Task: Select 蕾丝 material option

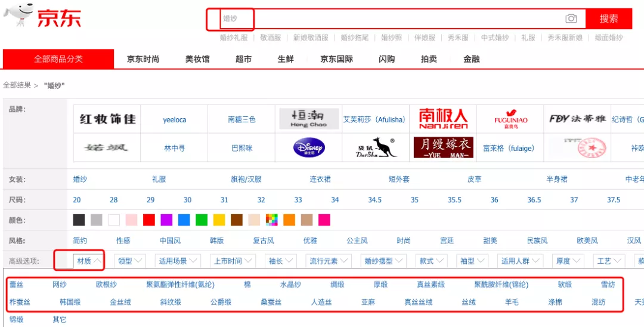Action: pos(16,285)
